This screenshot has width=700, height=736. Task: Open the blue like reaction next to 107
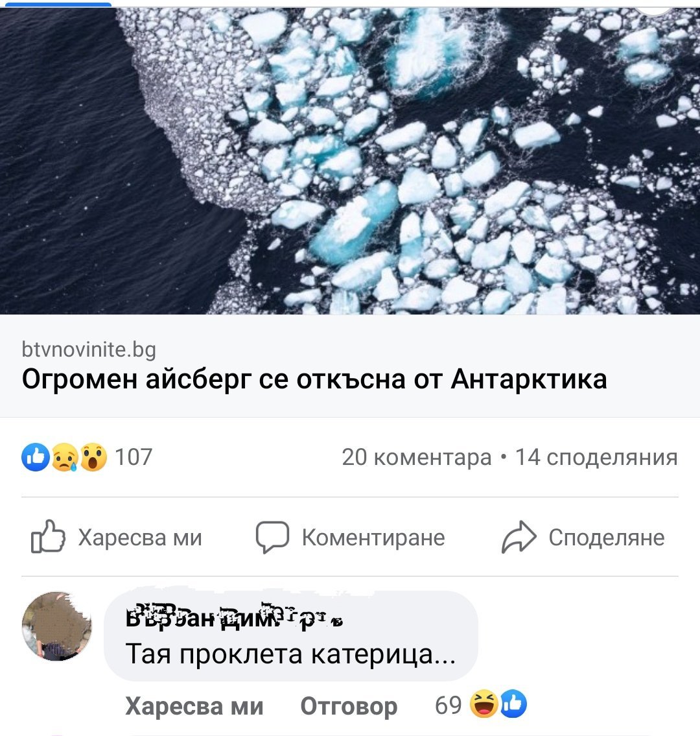coord(36,457)
